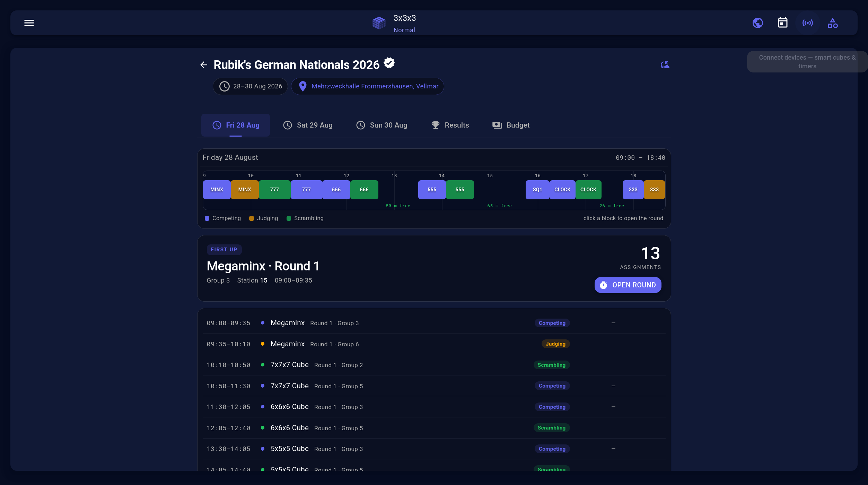Open the hamburger menu

(29, 23)
